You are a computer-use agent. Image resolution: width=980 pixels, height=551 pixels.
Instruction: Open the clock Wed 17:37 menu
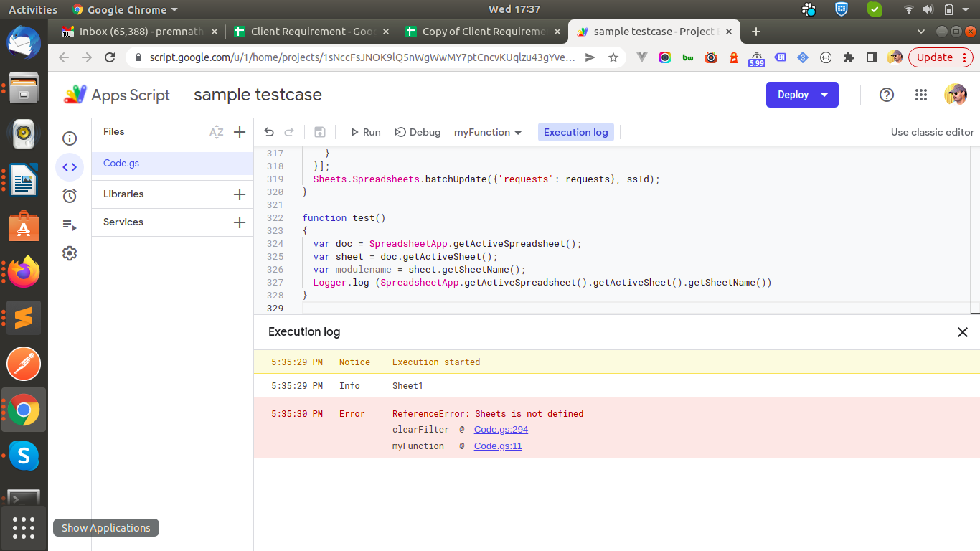[x=514, y=9]
